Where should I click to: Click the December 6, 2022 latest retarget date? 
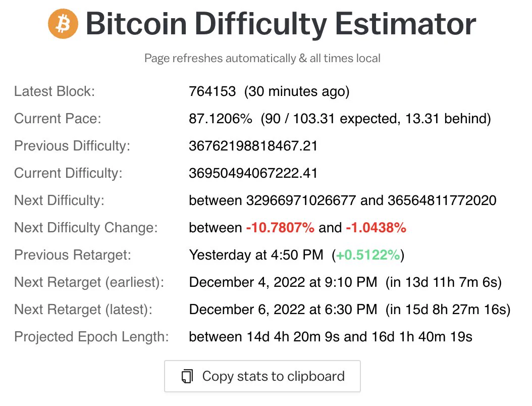283,310
